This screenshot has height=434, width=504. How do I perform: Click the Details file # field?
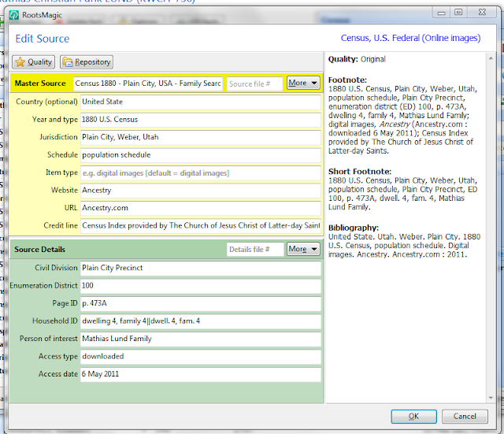[255, 249]
